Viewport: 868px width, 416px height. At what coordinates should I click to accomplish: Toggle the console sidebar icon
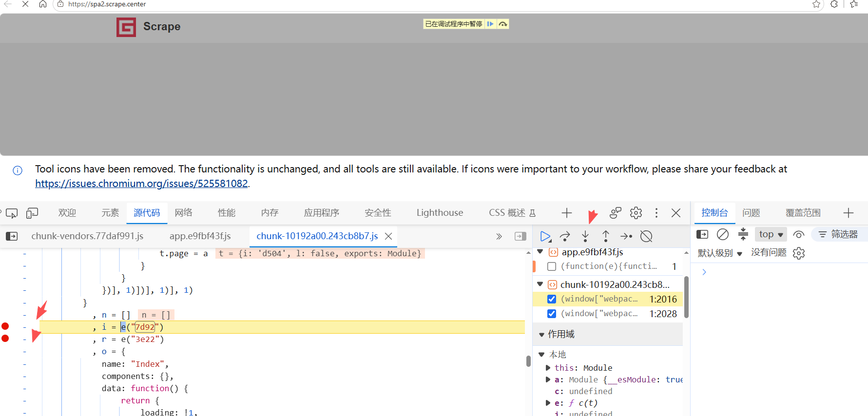[x=702, y=234]
